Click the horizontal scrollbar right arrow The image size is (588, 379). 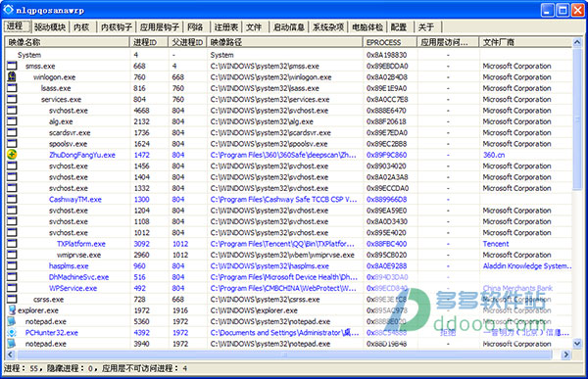coord(565,355)
